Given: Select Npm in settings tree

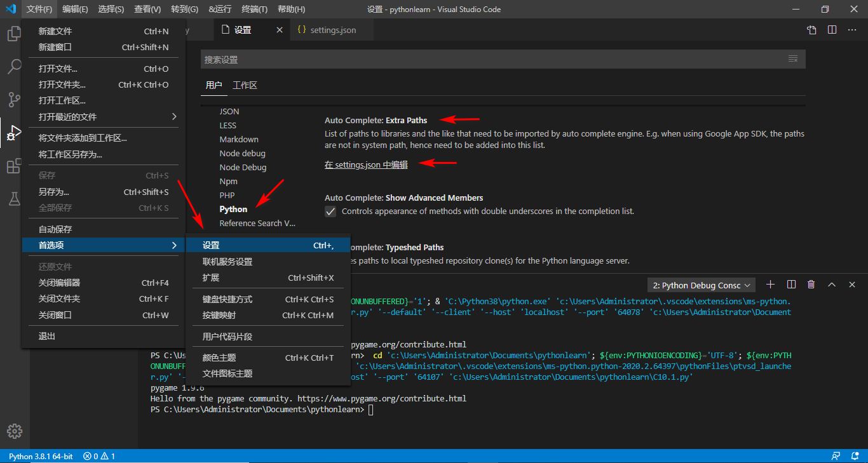Looking at the screenshot, I should tap(228, 181).
